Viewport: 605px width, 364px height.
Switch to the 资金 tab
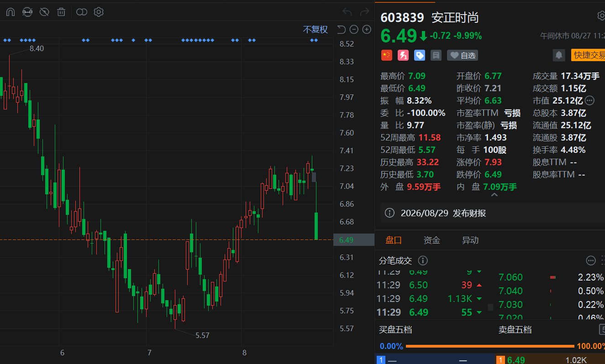tap(432, 240)
